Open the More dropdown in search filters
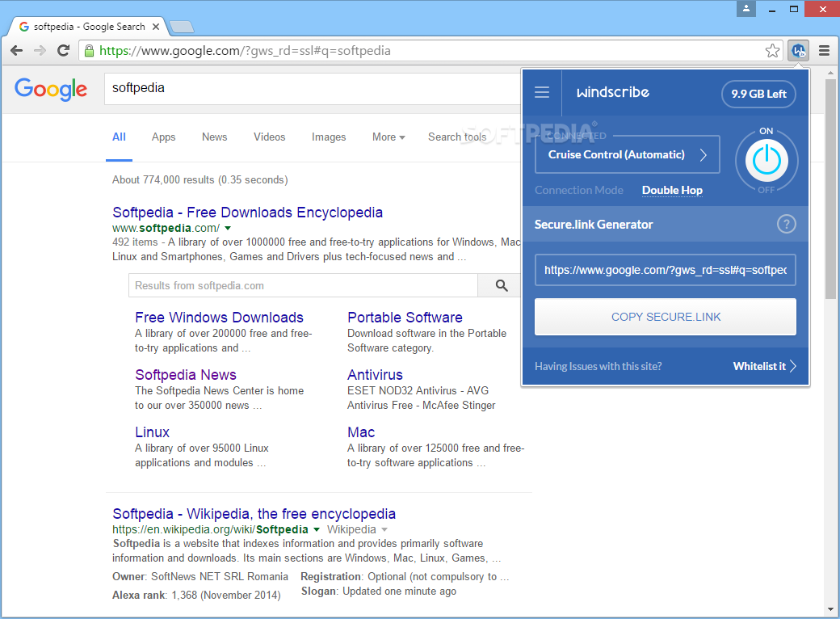The width and height of the screenshot is (840, 619). pyautogui.click(x=388, y=137)
